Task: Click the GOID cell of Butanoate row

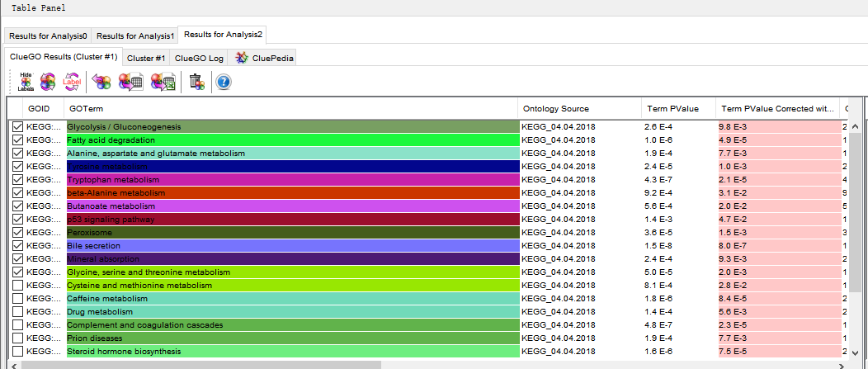Action: (45, 206)
